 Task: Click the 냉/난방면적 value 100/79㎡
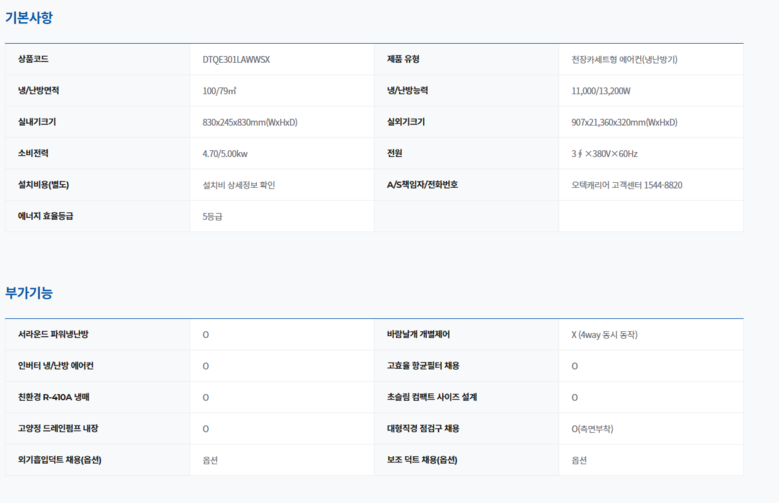pos(221,91)
